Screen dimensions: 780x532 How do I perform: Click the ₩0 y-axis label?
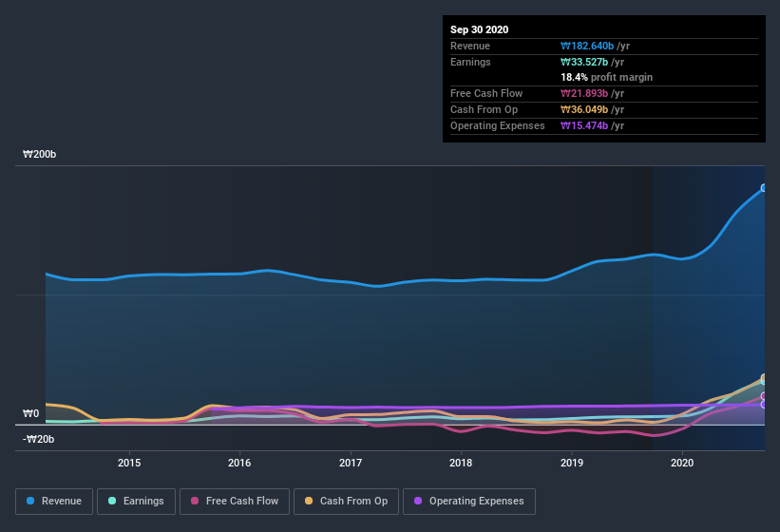pos(30,413)
